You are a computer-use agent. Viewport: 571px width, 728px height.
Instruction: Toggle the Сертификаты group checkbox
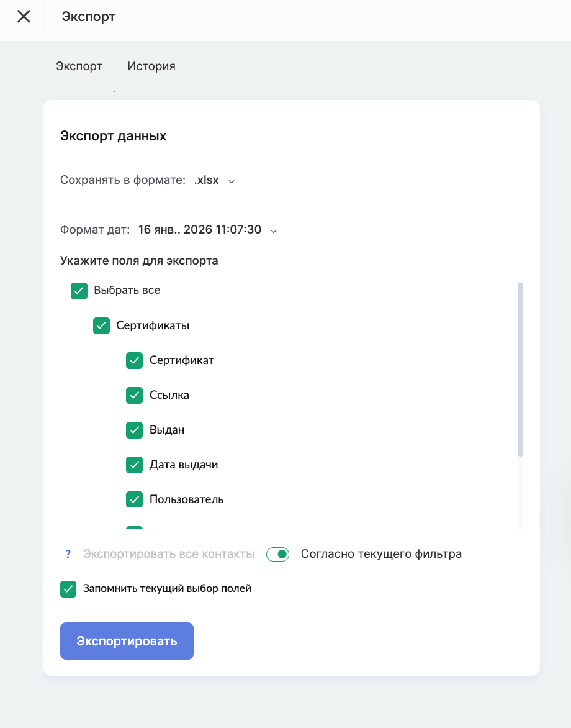[101, 325]
